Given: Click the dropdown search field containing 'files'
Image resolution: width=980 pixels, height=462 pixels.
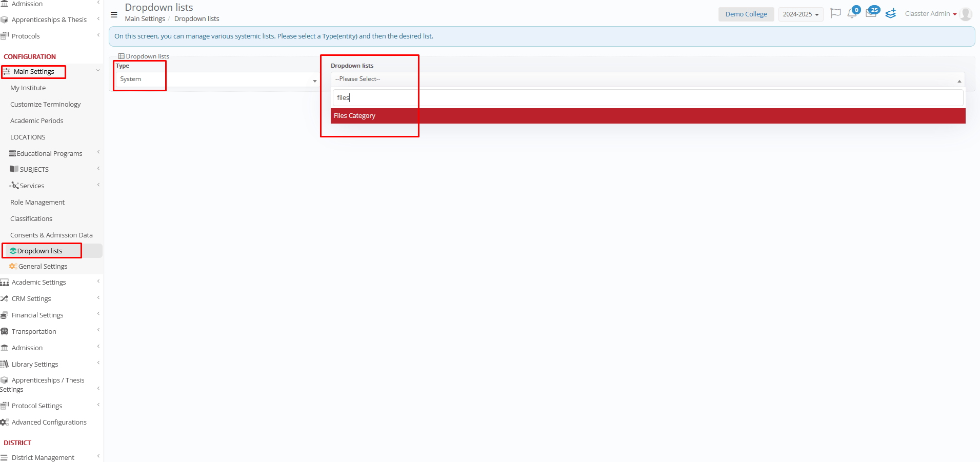Looking at the screenshot, I should [x=647, y=98].
